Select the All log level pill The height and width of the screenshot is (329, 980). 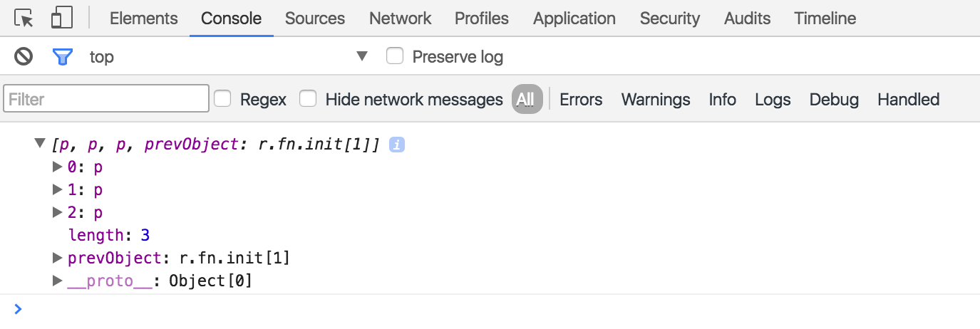[x=526, y=99]
